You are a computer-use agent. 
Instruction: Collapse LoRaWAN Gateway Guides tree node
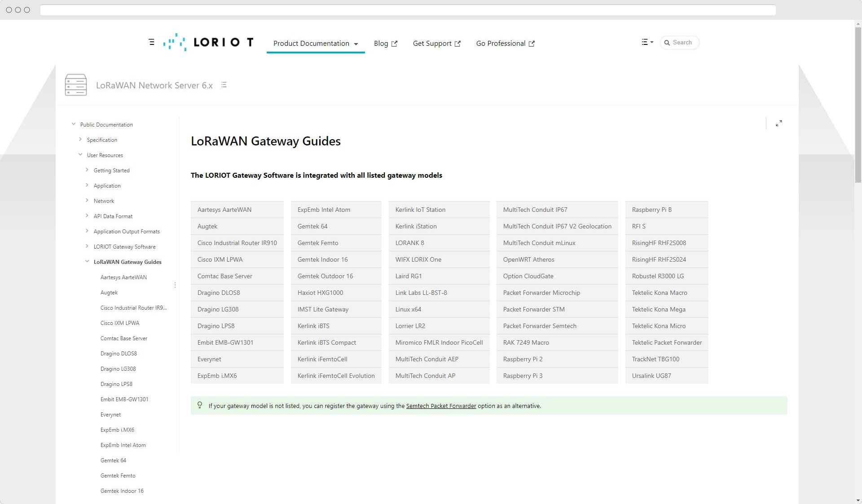pos(87,262)
